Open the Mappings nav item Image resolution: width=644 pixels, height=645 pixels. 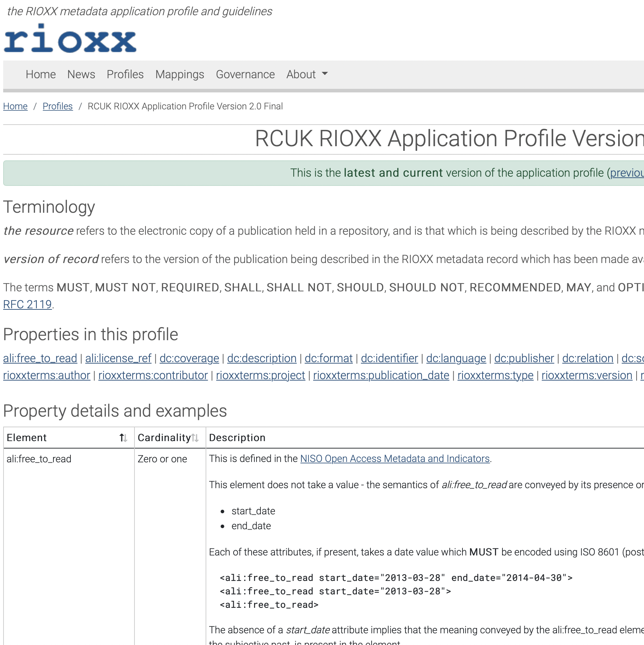[180, 74]
